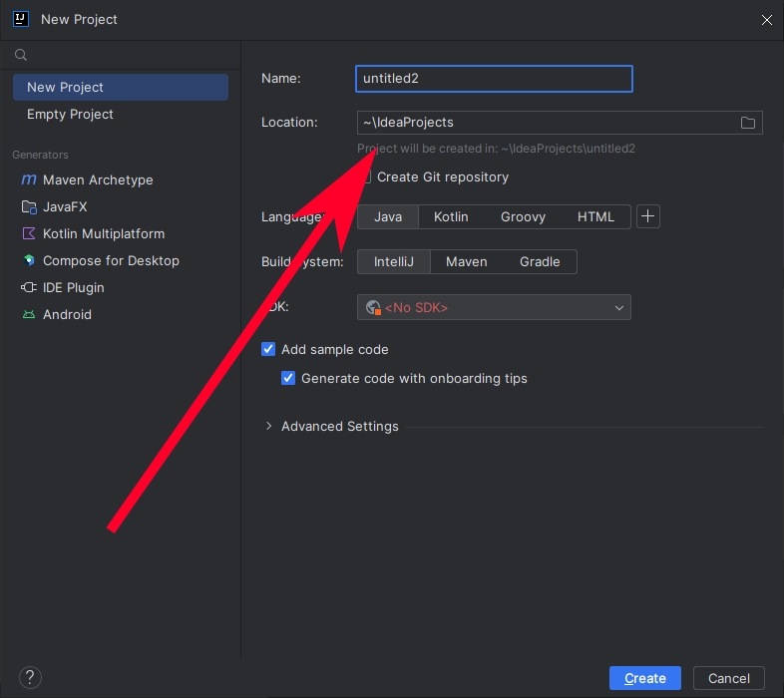This screenshot has height=698, width=784.
Task: Click the Kotlin Multiplatform icon
Action: pos(28,234)
